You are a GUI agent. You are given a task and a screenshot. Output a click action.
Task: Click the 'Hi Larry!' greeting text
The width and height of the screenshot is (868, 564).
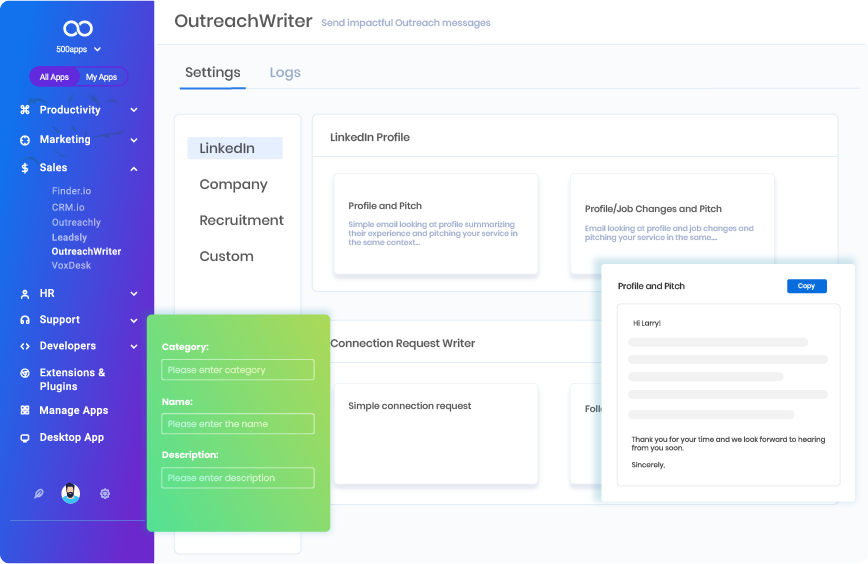pos(647,323)
